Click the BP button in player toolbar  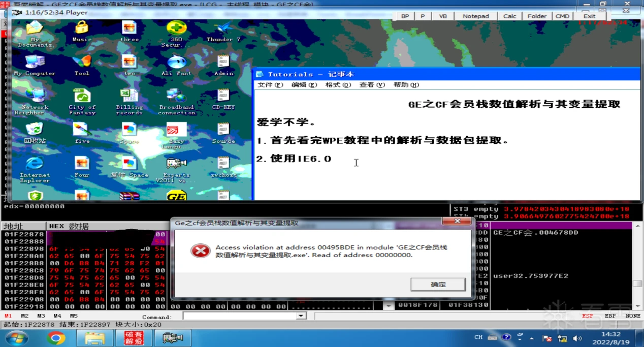[x=405, y=16]
